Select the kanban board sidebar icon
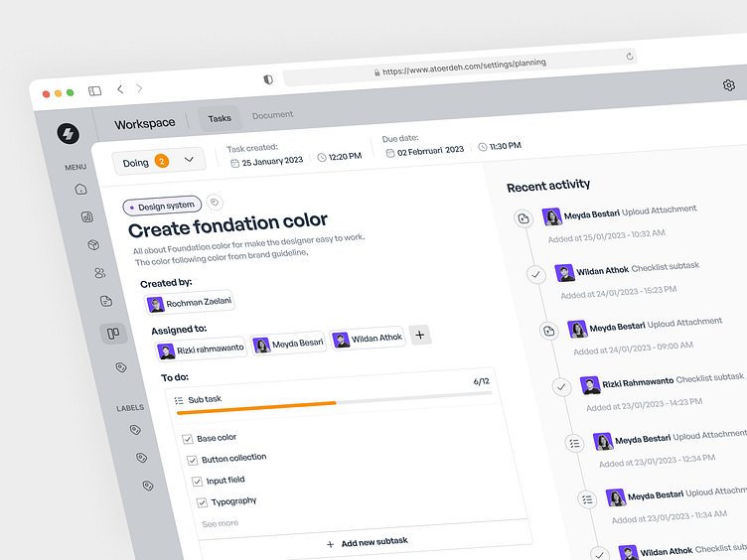Screen dimensions: 747x560 [113, 334]
